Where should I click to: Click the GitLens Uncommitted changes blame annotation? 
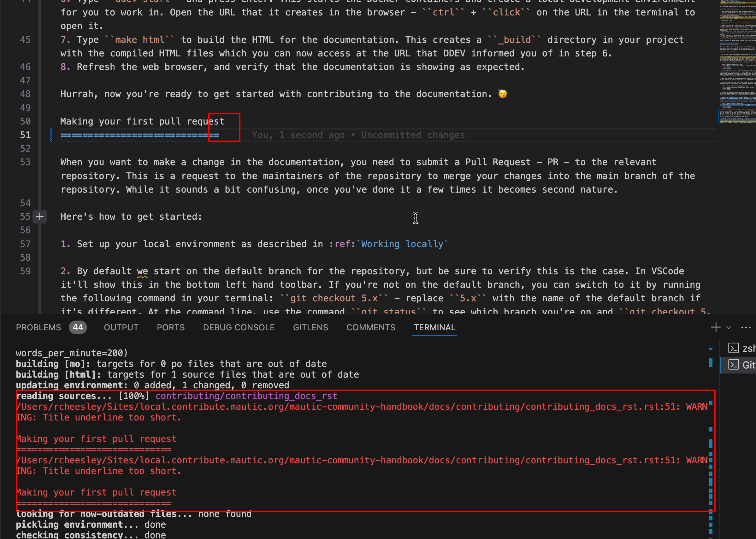[x=358, y=135]
